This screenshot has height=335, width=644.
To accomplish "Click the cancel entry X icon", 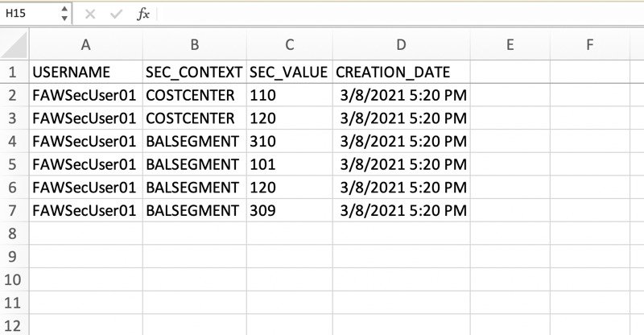I will coord(90,14).
